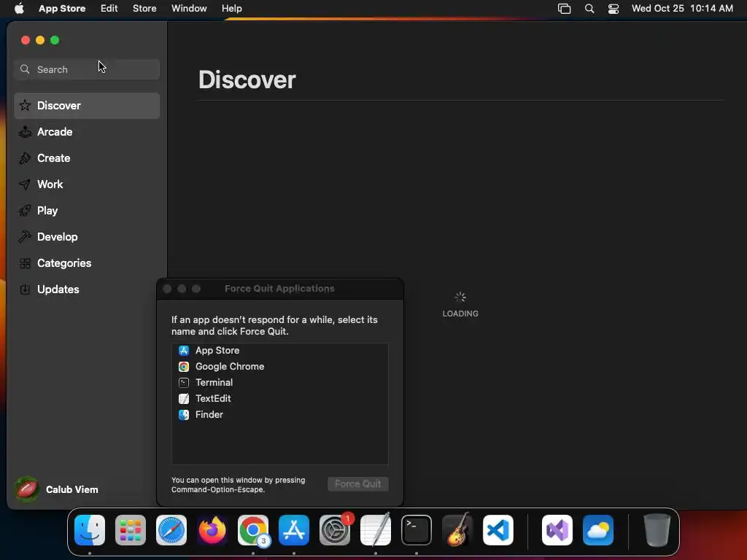Open the Store menu
Screen dimensions: 747x560
pyautogui.click(x=144, y=8)
